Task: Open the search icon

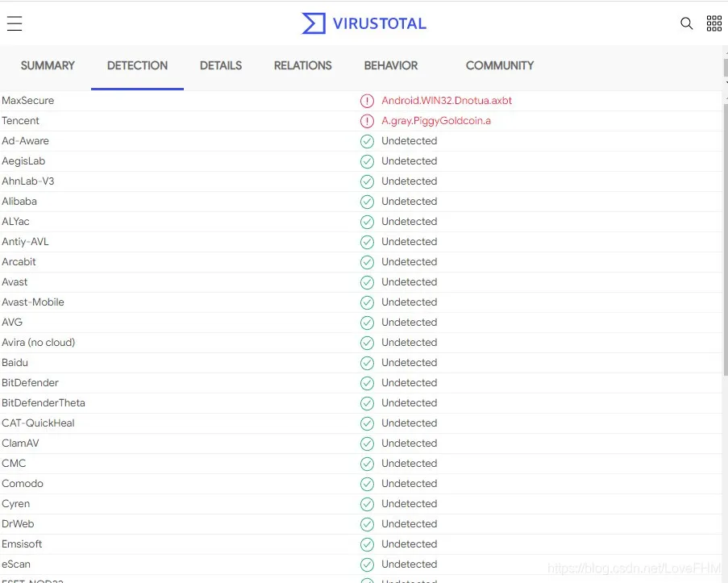Action: 686,23
